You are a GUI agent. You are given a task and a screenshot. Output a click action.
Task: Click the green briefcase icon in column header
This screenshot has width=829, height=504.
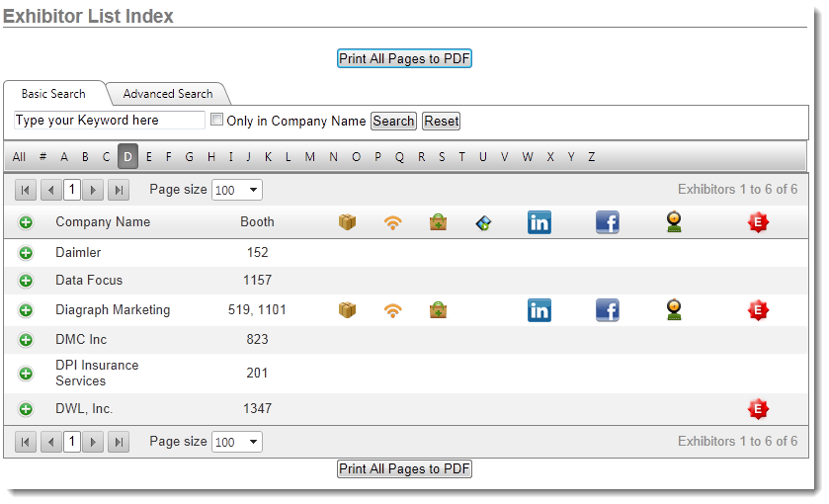[438, 222]
